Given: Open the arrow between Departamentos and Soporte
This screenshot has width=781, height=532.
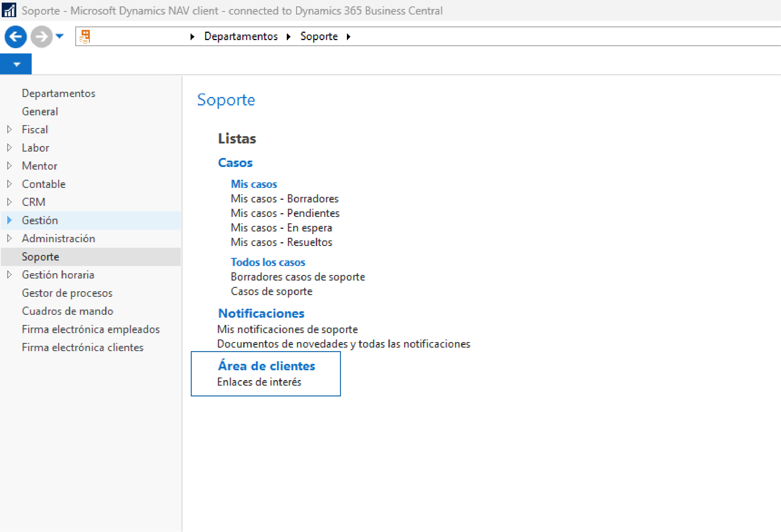Looking at the screenshot, I should (x=288, y=37).
